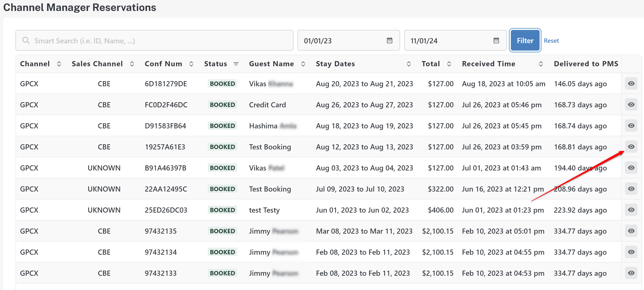The height and width of the screenshot is (290, 644).
Task: Click 223.92 days ago cell
Action: click(x=580, y=210)
